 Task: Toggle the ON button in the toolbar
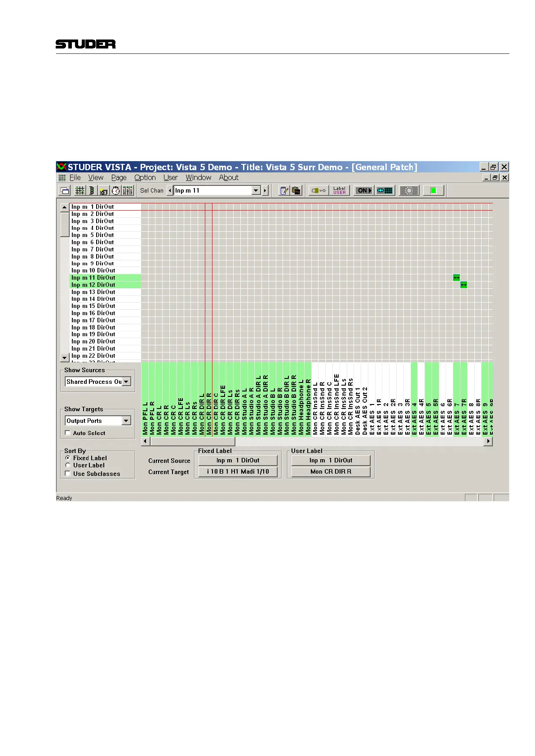364,190
